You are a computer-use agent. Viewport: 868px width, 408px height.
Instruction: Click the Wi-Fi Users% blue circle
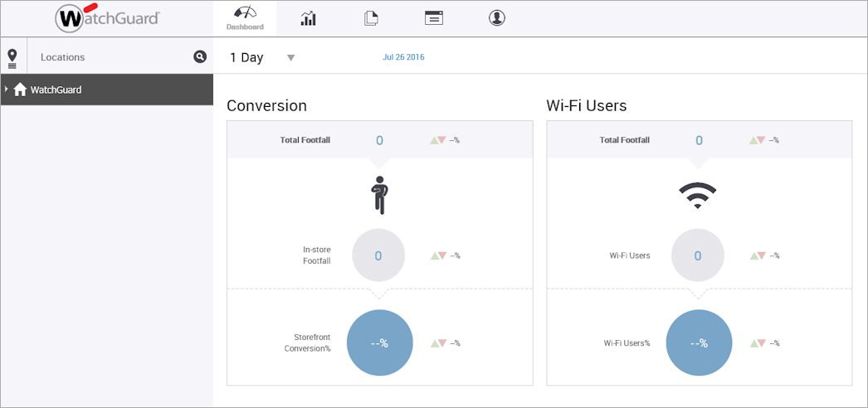pos(700,342)
